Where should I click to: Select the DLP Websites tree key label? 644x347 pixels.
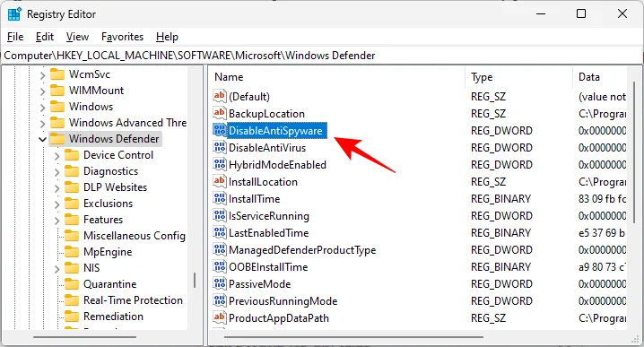[x=115, y=187]
